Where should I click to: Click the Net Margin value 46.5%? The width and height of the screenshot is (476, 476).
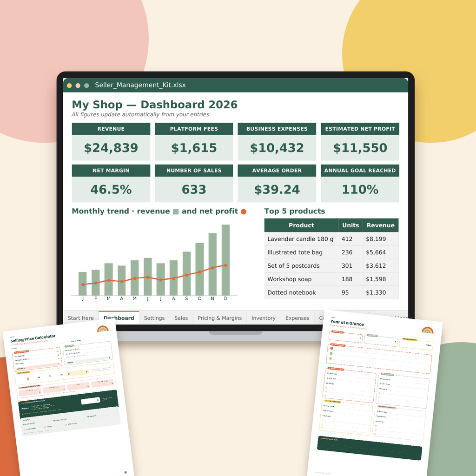pos(111,190)
